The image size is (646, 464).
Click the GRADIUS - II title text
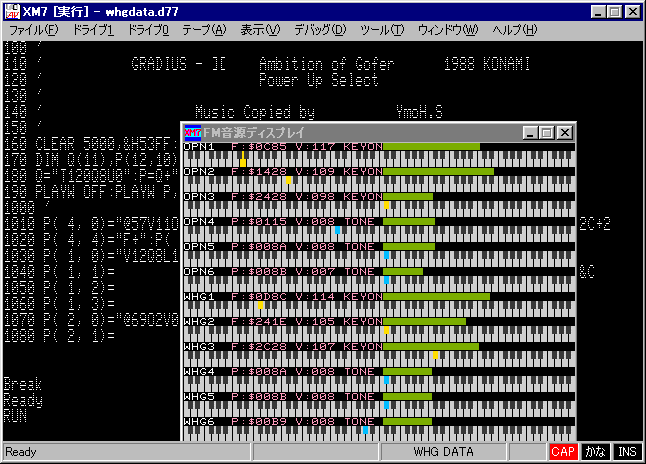(179, 64)
